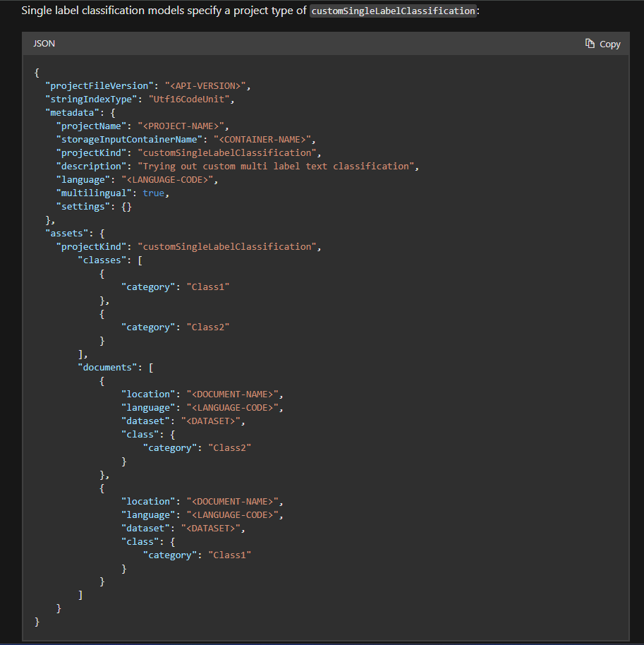Click the "<PROJECT-NAME>" placeholder value
Image resolution: width=644 pixels, height=645 pixels.
pos(181,126)
